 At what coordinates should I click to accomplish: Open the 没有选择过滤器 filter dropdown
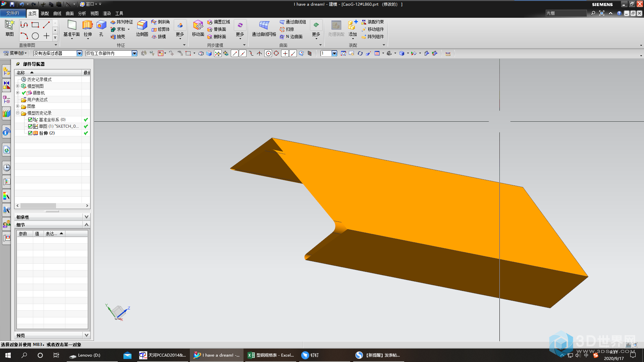tap(79, 53)
